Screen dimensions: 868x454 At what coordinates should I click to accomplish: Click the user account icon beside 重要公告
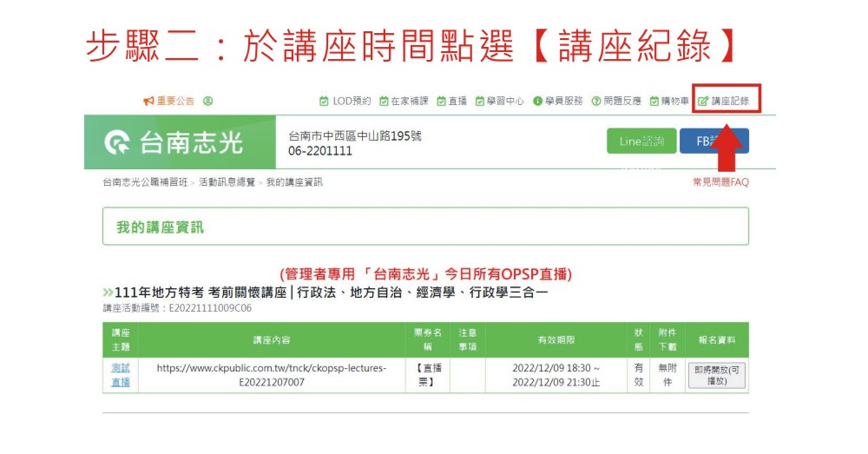click(208, 102)
